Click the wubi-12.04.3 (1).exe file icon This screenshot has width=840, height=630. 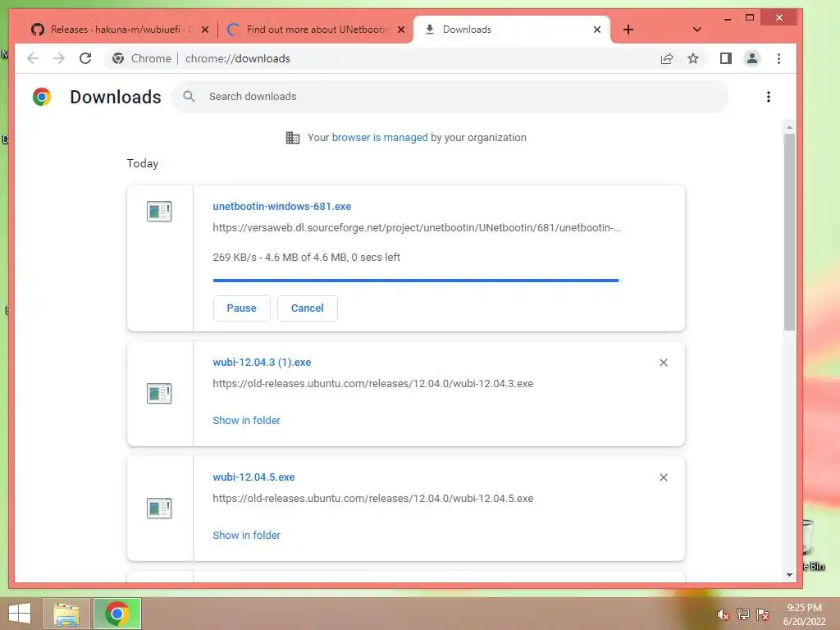click(x=159, y=393)
